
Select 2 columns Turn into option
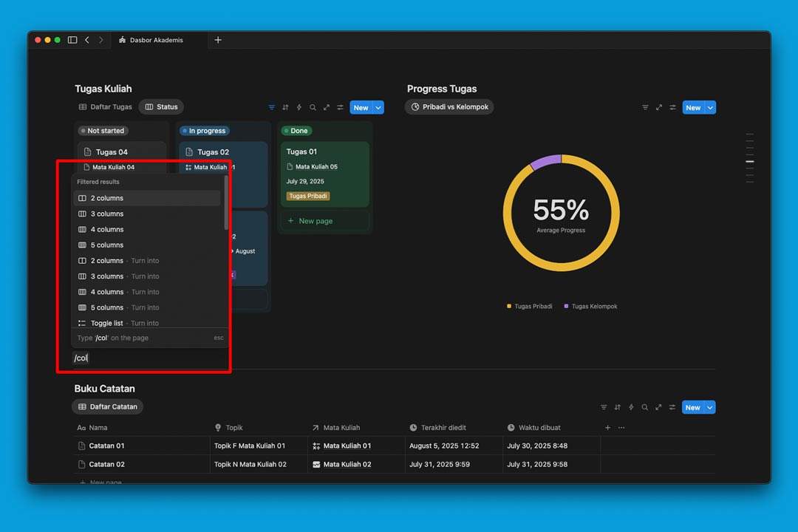point(147,261)
